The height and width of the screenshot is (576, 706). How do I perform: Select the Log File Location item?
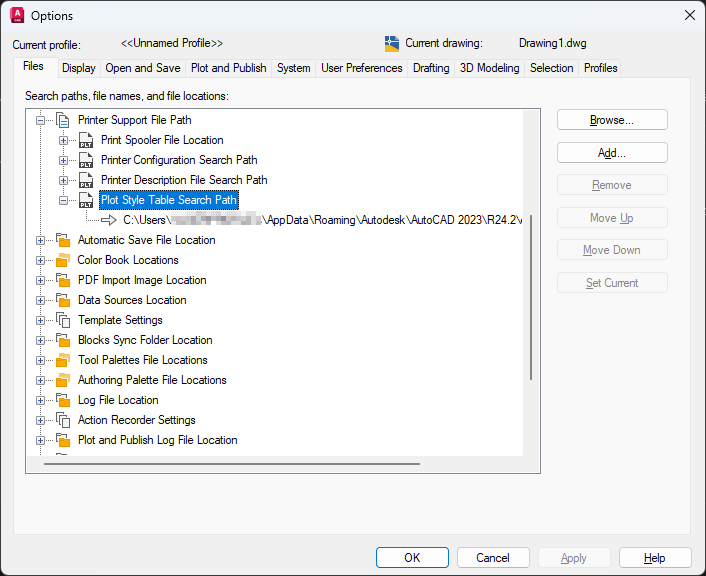click(118, 400)
